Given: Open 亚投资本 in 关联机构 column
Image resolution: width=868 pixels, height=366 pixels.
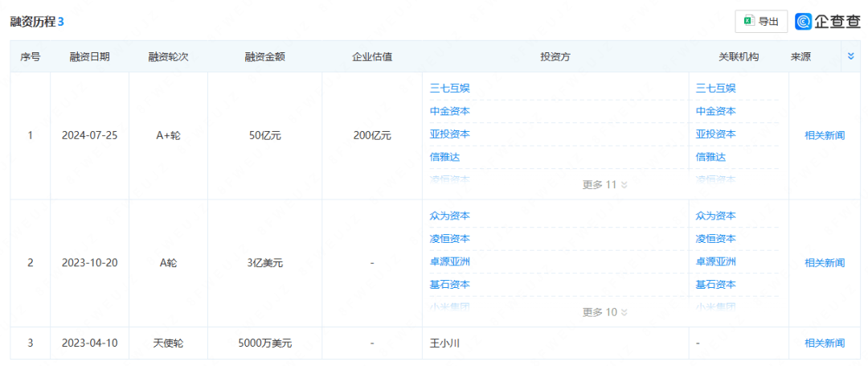Looking at the screenshot, I should coord(716,134).
